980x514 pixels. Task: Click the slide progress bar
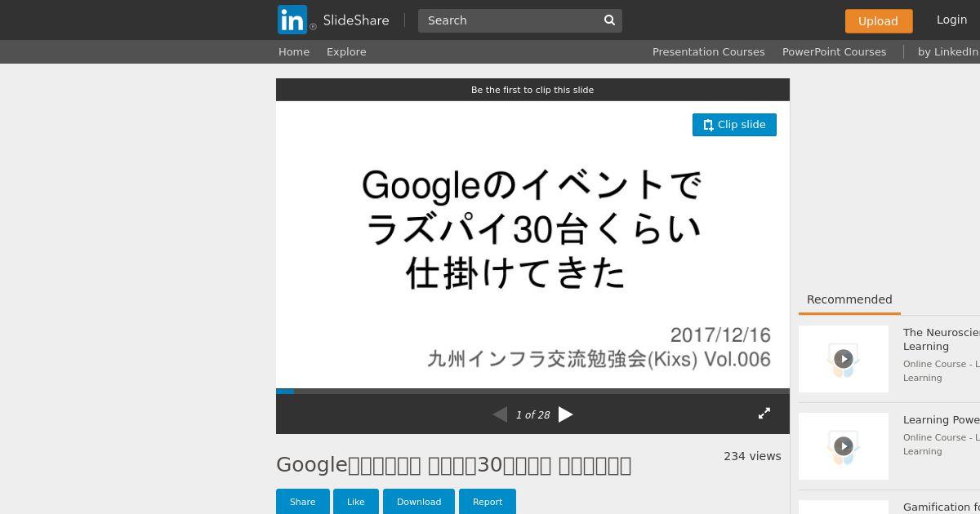[532, 392]
